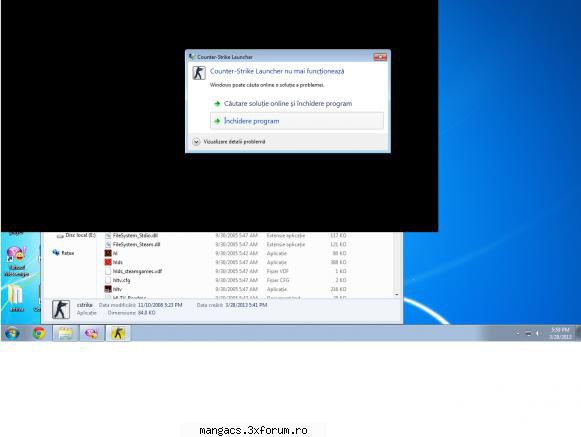
Task: Click the hl application icon in file list
Action: (108, 253)
